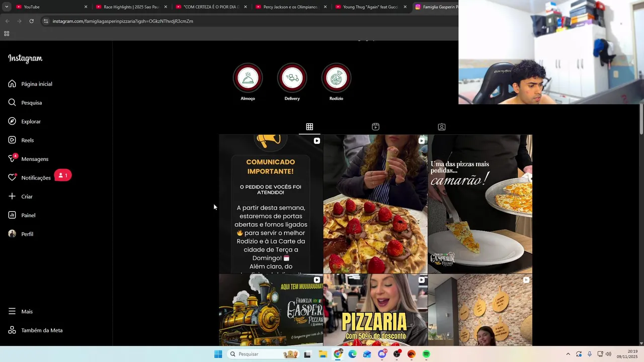Open Microsoft Edge on taskbar
The image size is (644, 362).
352,354
